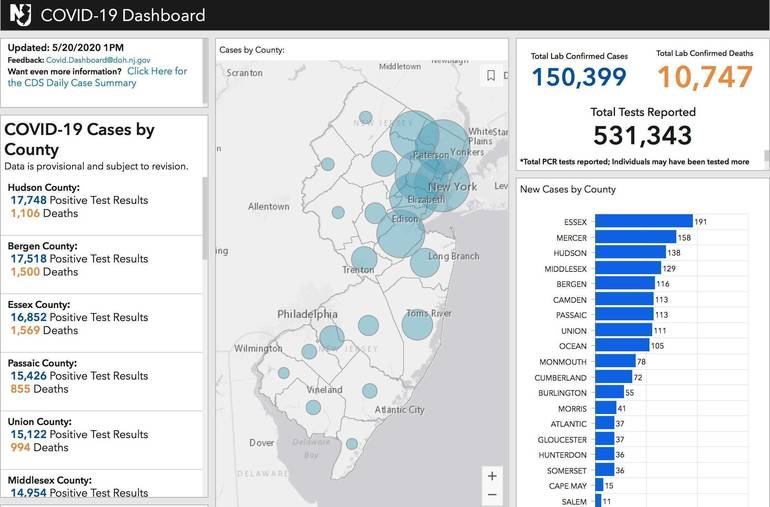Click the OCEAN bar in the chart
This screenshot has width=770, height=507.
click(621, 346)
